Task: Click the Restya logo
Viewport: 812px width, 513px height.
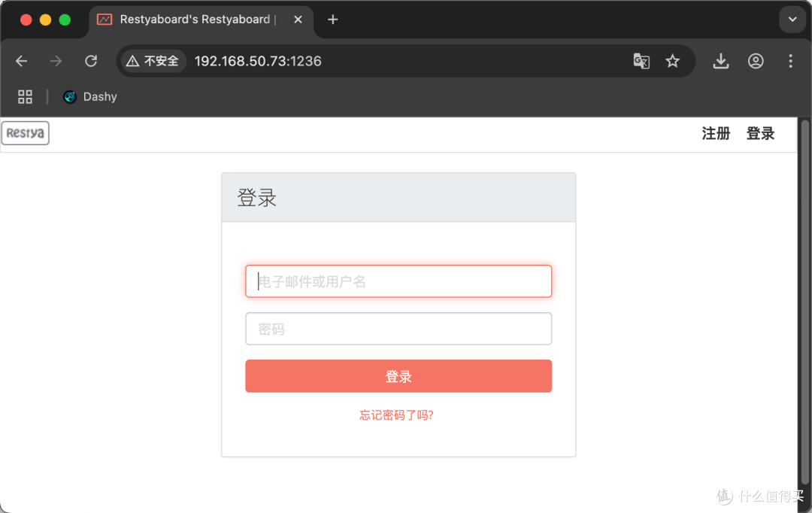Action: point(26,133)
